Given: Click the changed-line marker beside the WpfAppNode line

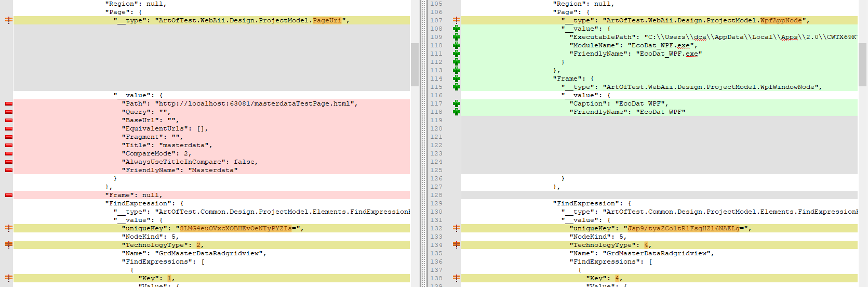Looking at the screenshot, I should tap(456, 20).
